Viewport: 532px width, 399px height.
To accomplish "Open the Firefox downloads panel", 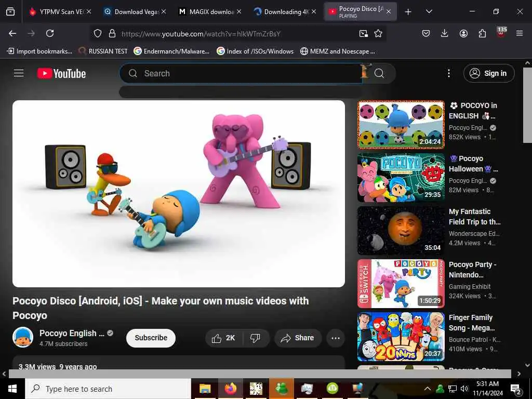I will pos(445,34).
